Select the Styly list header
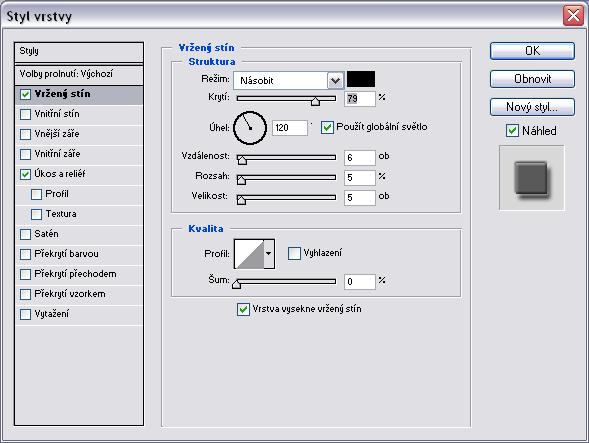This screenshot has height=443, width=589. click(x=79, y=52)
